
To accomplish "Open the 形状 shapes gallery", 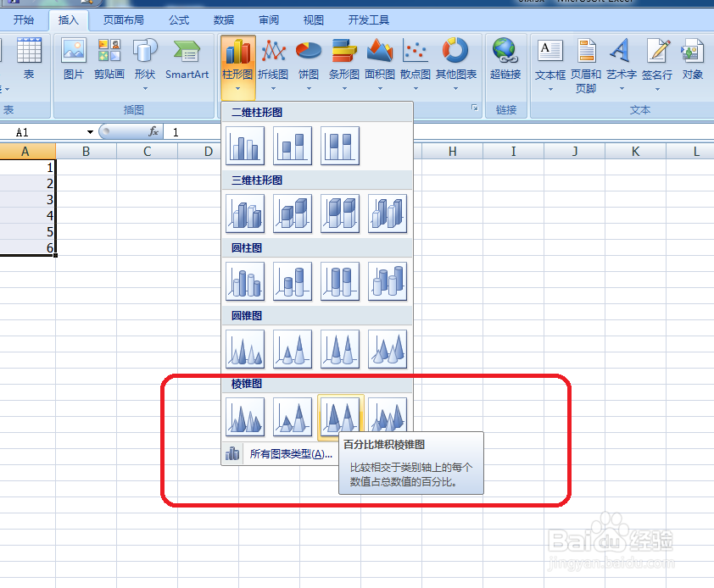I will pos(145,66).
